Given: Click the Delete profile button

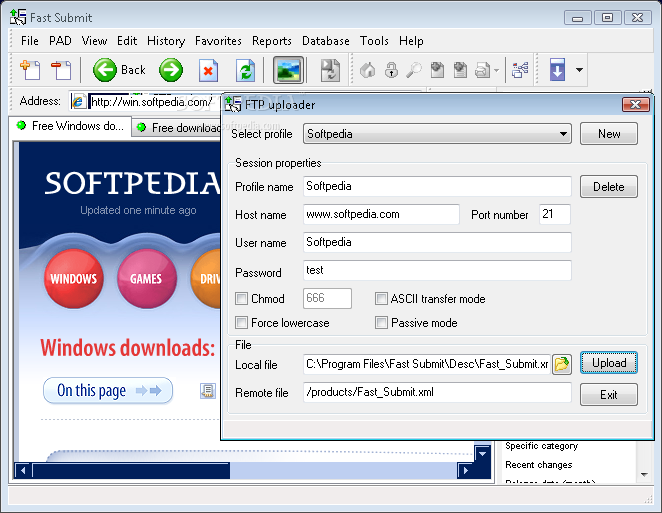Looking at the screenshot, I should coord(609,187).
